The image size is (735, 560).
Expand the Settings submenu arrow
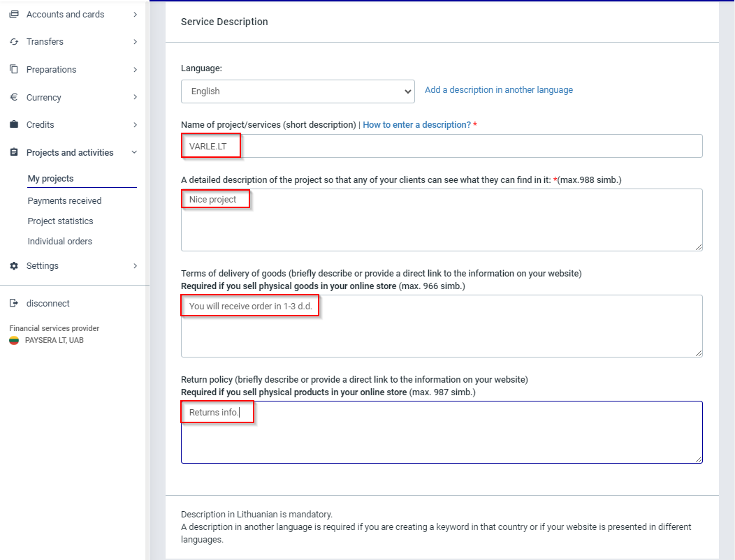(x=135, y=266)
